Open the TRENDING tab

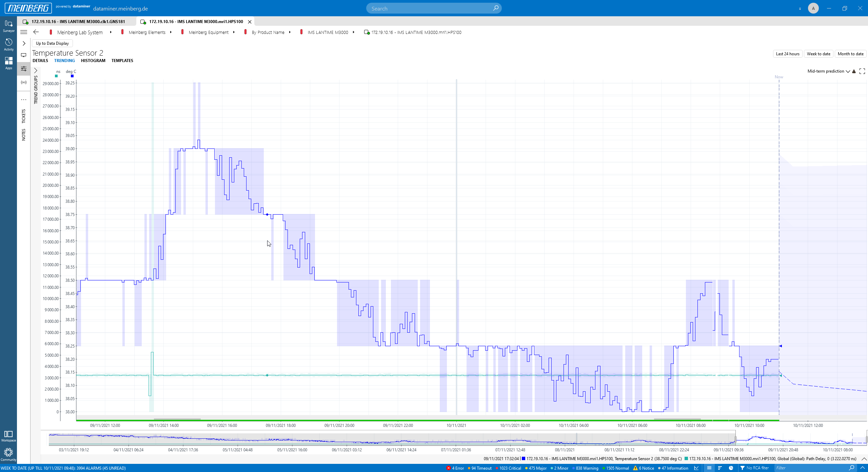click(x=64, y=61)
